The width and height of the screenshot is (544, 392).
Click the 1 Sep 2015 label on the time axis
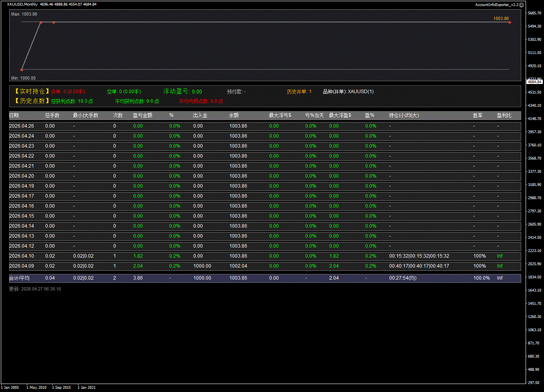[61, 387]
